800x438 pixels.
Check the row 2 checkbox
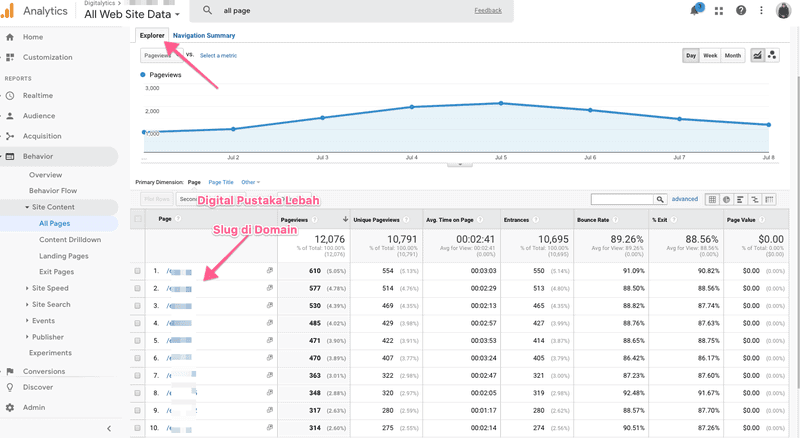(138, 288)
